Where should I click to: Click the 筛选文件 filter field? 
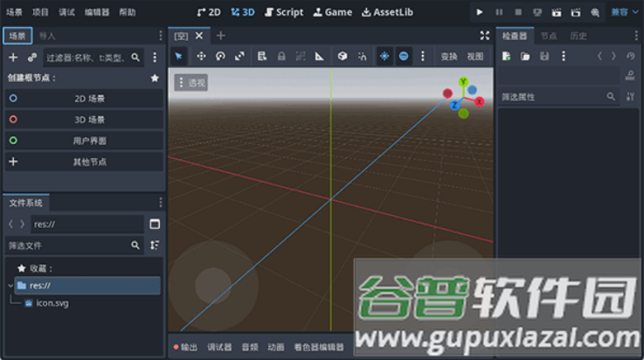67,246
